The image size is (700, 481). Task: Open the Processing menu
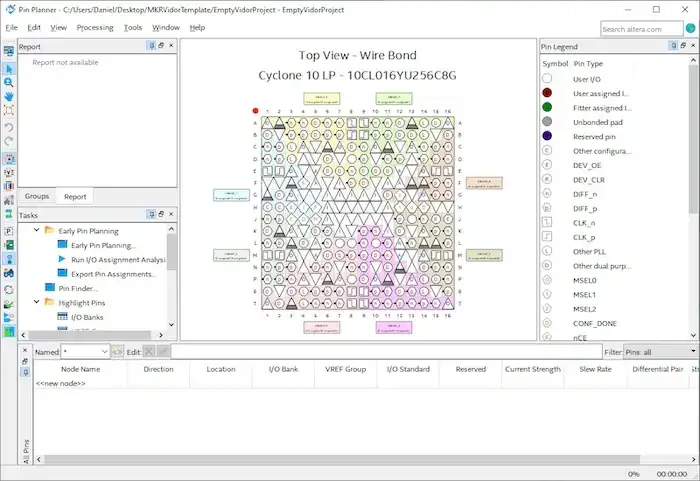(x=95, y=28)
